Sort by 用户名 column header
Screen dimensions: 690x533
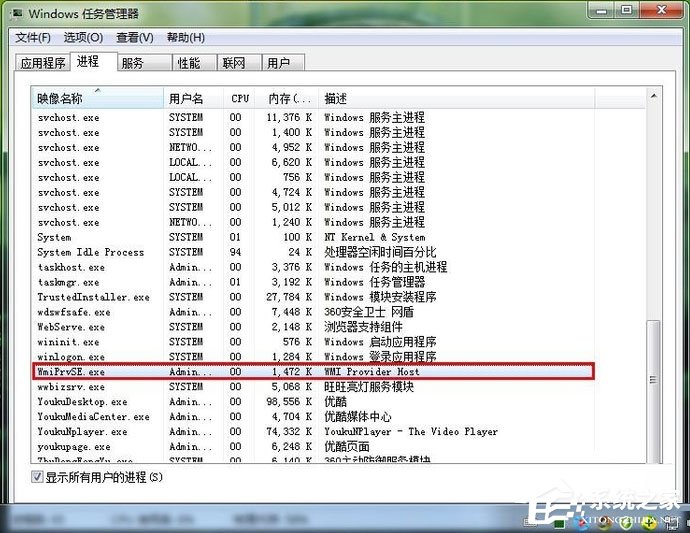pyautogui.click(x=194, y=98)
